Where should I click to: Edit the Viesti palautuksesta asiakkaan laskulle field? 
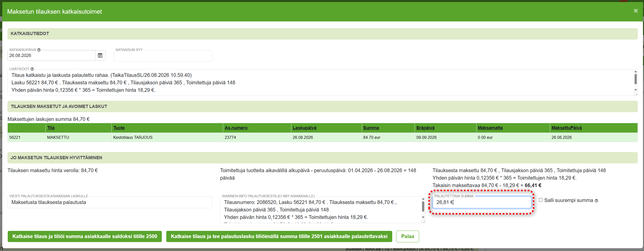tap(110, 202)
